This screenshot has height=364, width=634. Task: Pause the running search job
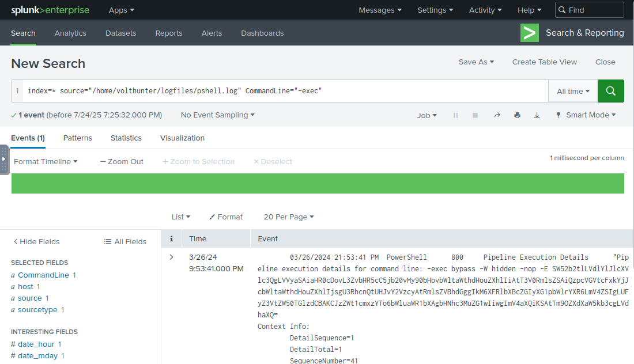[455, 115]
